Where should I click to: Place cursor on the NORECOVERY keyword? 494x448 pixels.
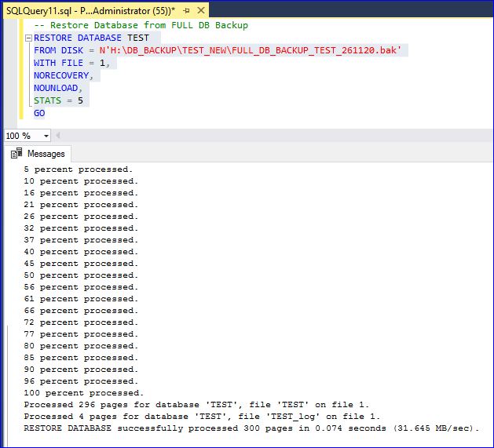click(63, 75)
